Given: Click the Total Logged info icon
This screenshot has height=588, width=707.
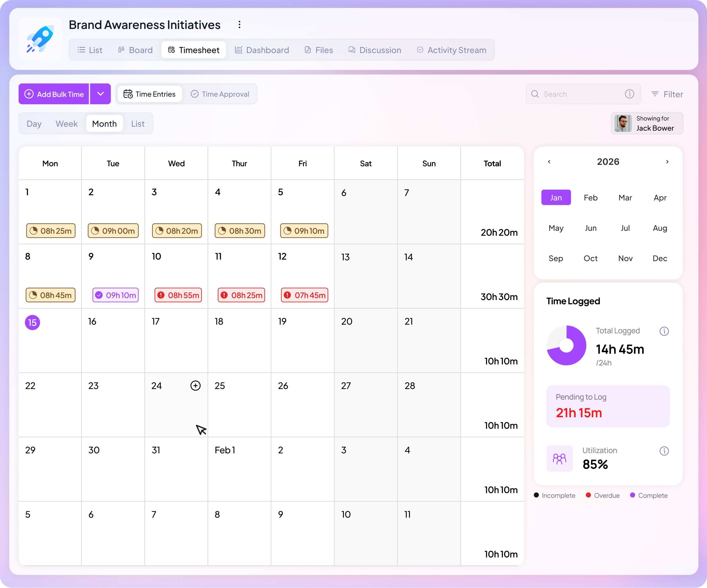Looking at the screenshot, I should pyautogui.click(x=664, y=332).
